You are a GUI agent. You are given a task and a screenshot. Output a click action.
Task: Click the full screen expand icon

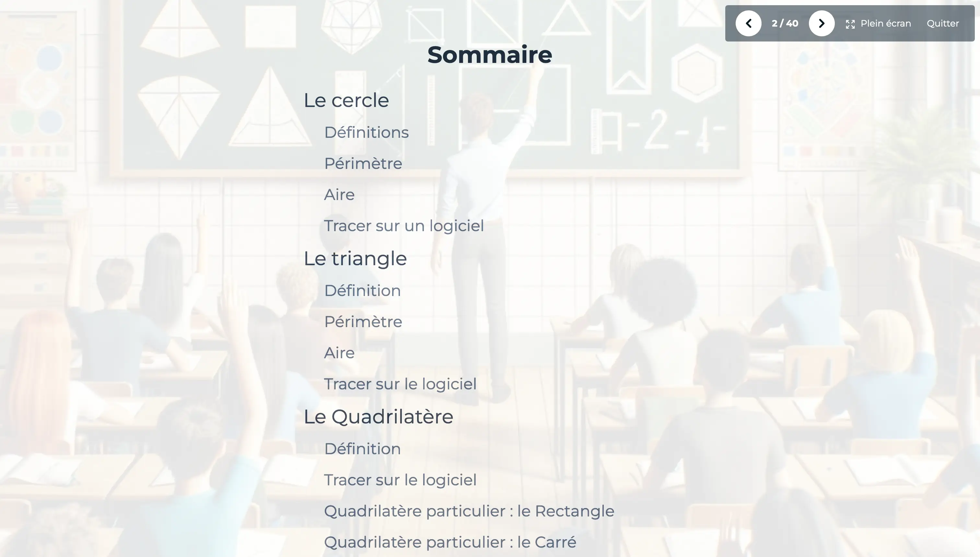[x=849, y=23]
